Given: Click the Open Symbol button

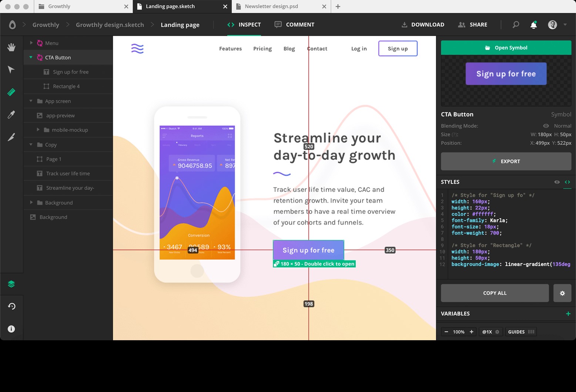Looking at the screenshot, I should coord(506,47).
